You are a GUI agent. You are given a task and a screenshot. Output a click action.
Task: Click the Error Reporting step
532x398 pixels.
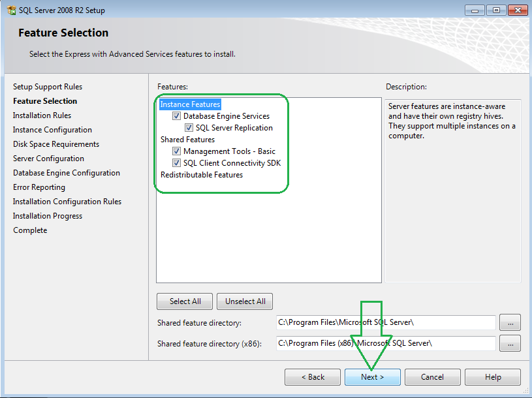click(39, 187)
